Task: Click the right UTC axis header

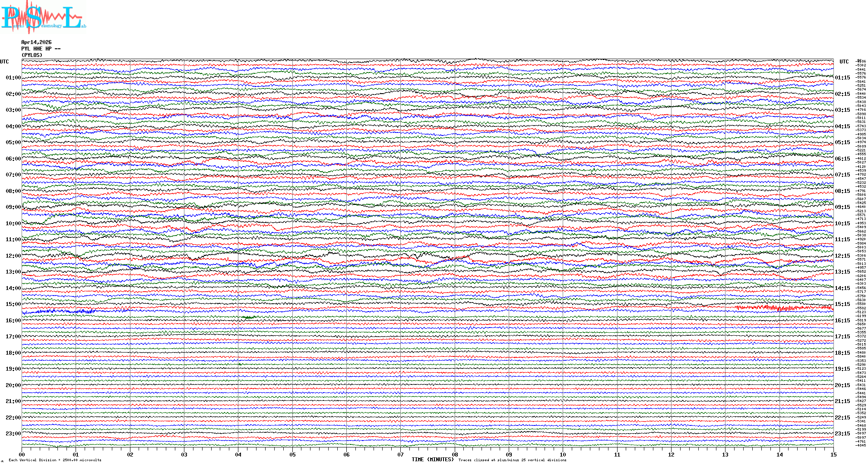Action: 844,62
